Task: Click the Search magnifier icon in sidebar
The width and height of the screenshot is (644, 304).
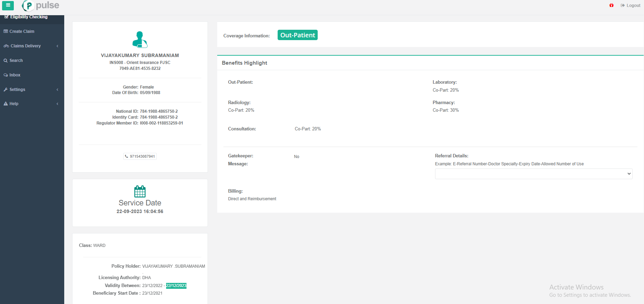Action: tap(6, 61)
